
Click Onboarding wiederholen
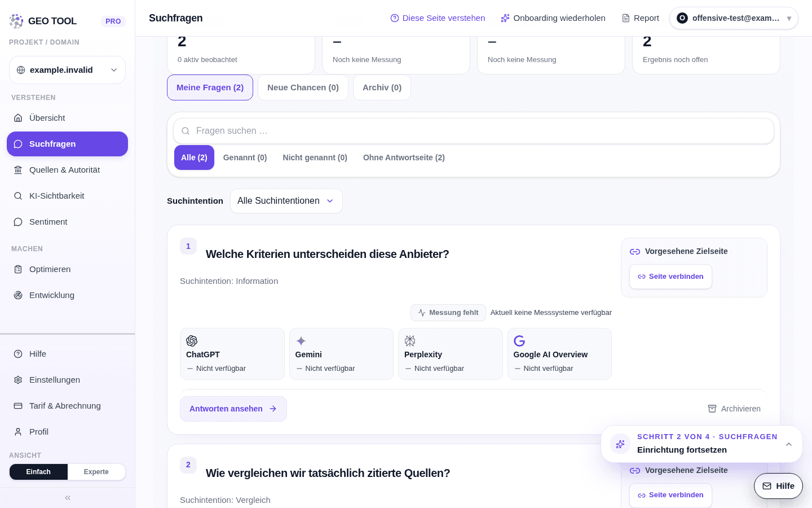click(x=553, y=18)
